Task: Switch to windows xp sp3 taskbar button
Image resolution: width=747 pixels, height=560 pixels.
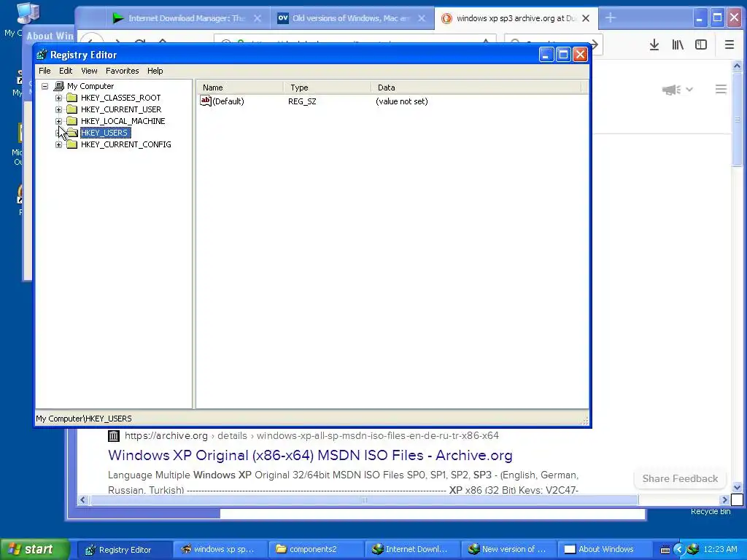Action: click(219, 549)
